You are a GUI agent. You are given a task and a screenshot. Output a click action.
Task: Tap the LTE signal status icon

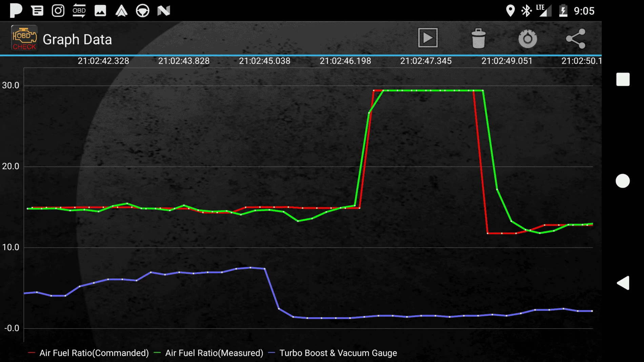tap(544, 11)
